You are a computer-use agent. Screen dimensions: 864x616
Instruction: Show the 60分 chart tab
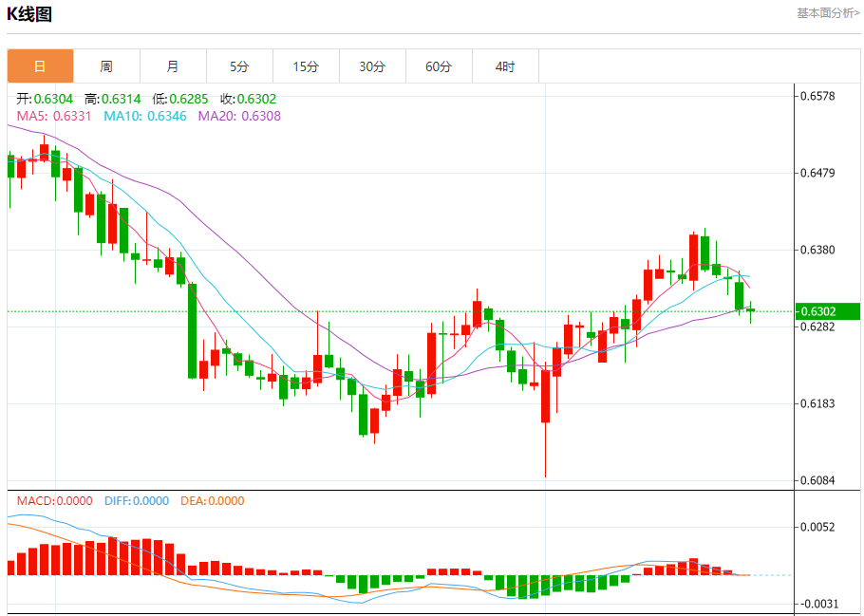coord(439,66)
